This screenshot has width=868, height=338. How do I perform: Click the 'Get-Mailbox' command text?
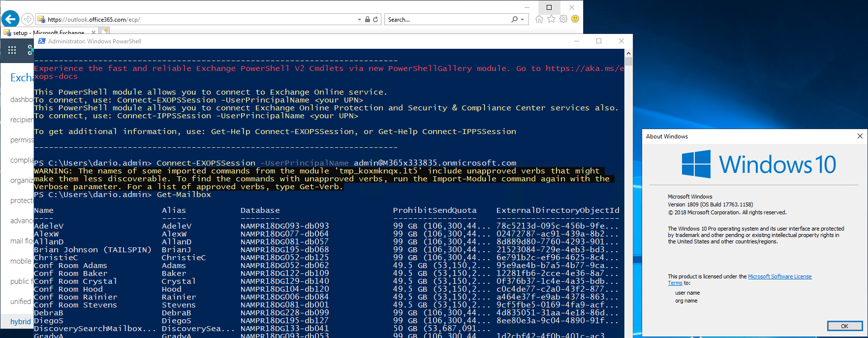pos(184,195)
